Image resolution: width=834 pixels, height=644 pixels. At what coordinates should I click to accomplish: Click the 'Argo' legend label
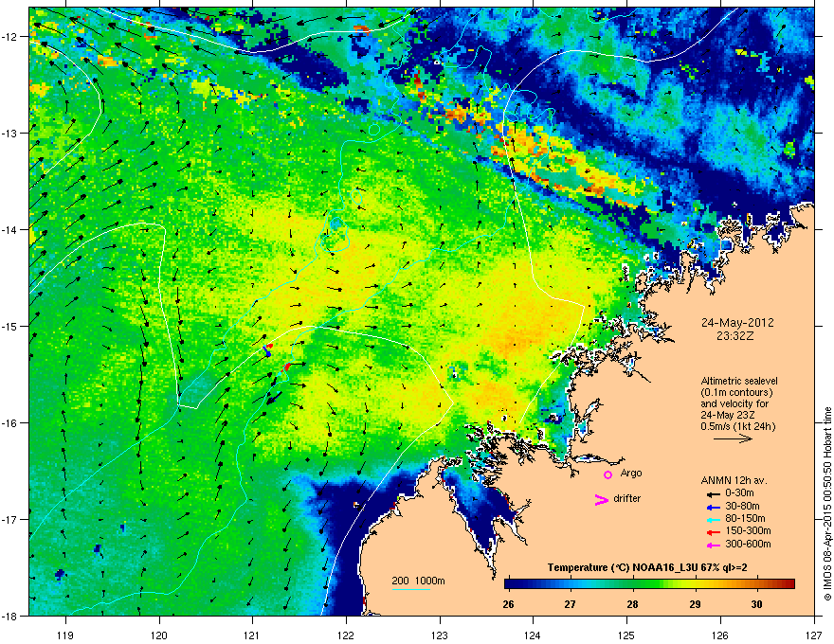[x=631, y=473]
